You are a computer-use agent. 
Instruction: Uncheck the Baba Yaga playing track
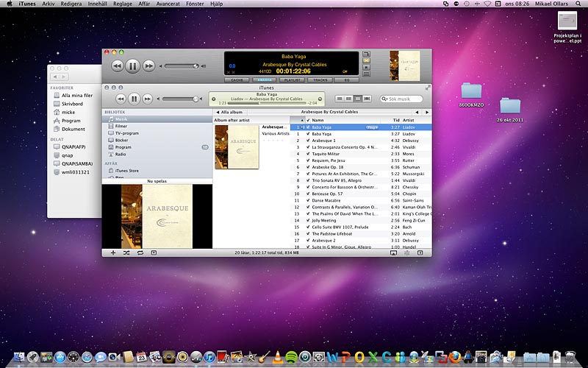click(x=308, y=127)
